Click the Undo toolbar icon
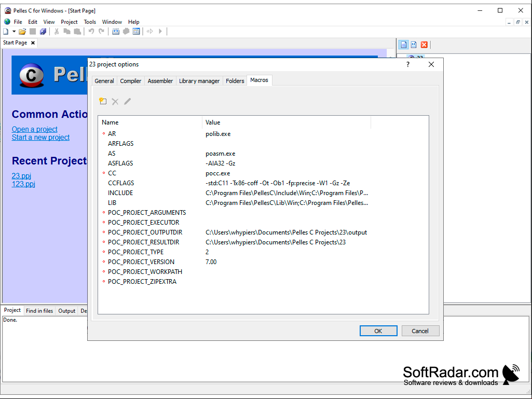The image size is (532, 399). [91, 32]
